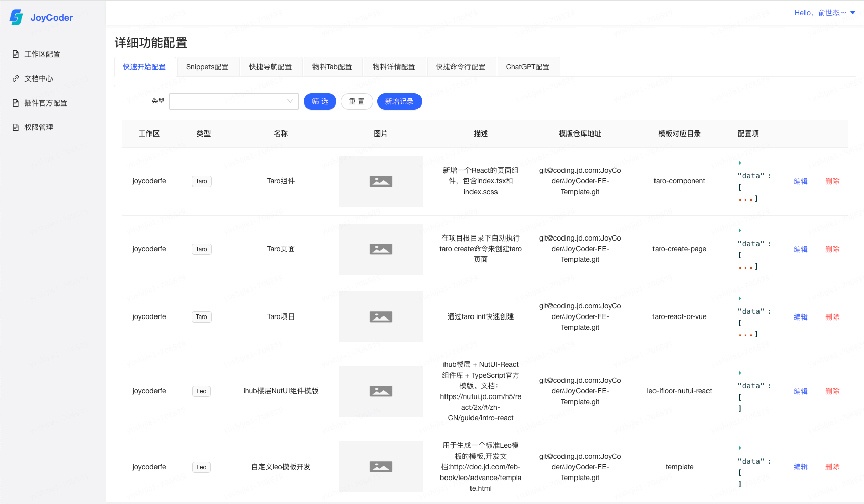Expand data config triangle in Taro项目 row
Viewport: 864px width, 504px height.
point(740,298)
